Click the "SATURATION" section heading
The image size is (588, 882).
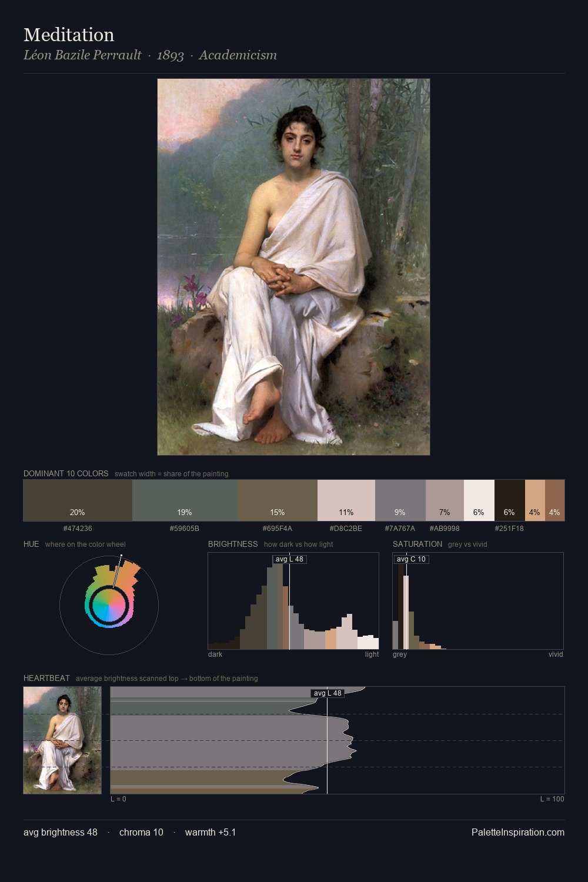[417, 544]
